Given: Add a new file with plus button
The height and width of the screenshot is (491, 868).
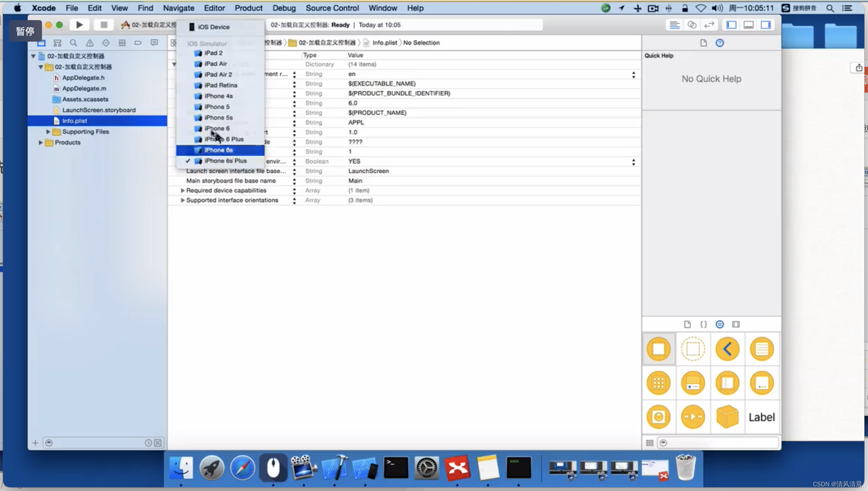Looking at the screenshot, I should 35,443.
